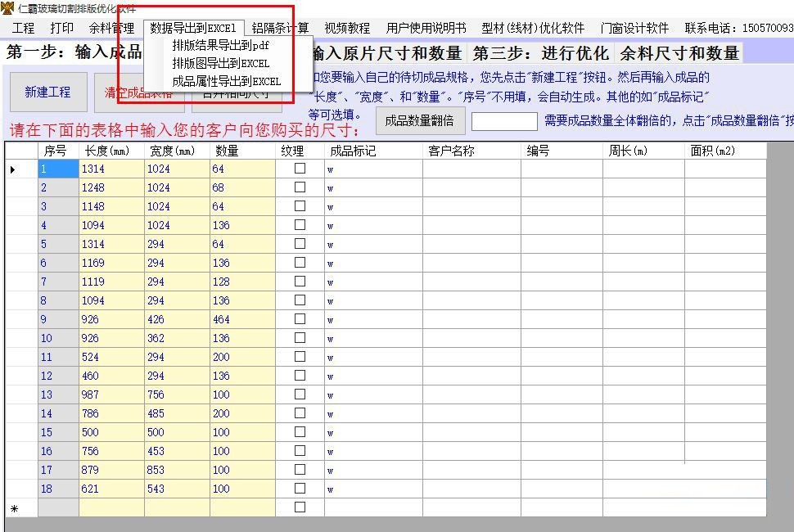Screen dimensions: 794x532
Task: Select length cell 786 in row 14
Action: pos(112,413)
